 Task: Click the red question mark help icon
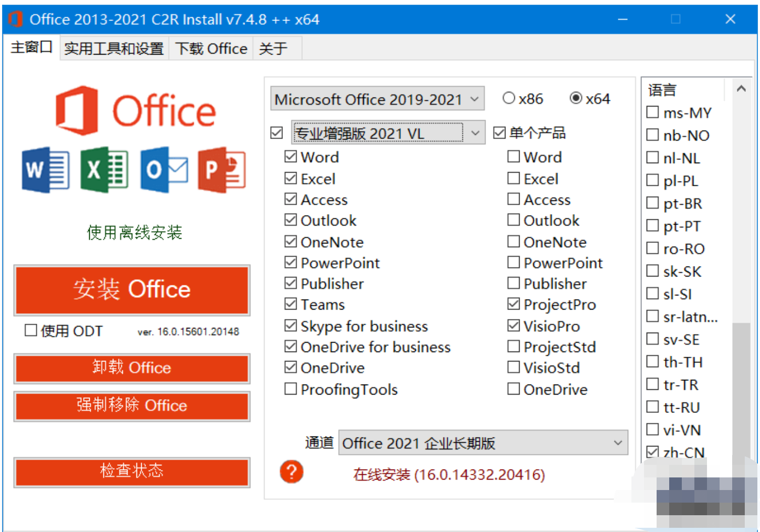291,472
